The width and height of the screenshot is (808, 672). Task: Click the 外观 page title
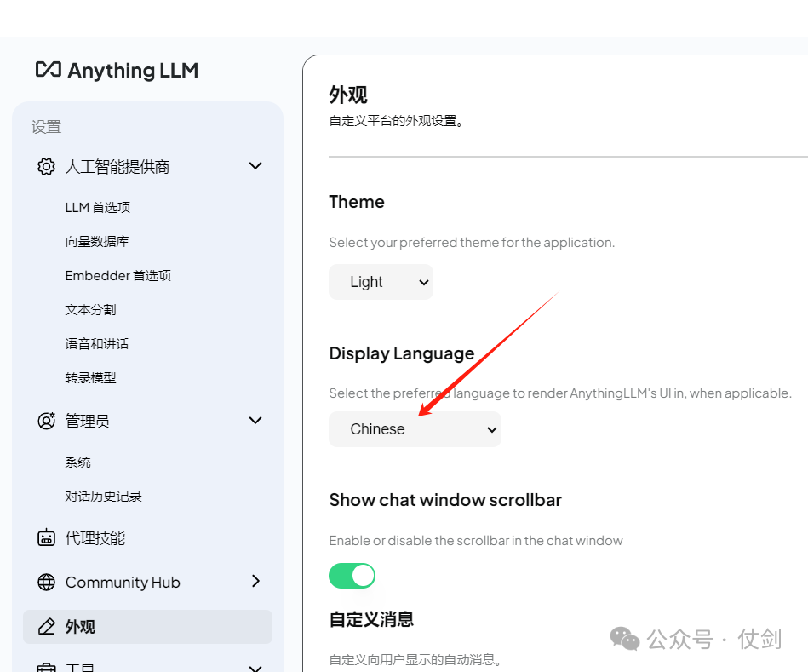coord(348,95)
